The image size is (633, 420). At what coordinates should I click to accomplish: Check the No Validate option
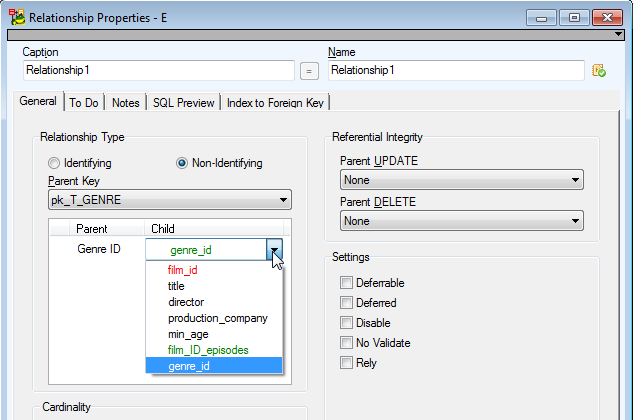[x=347, y=343]
